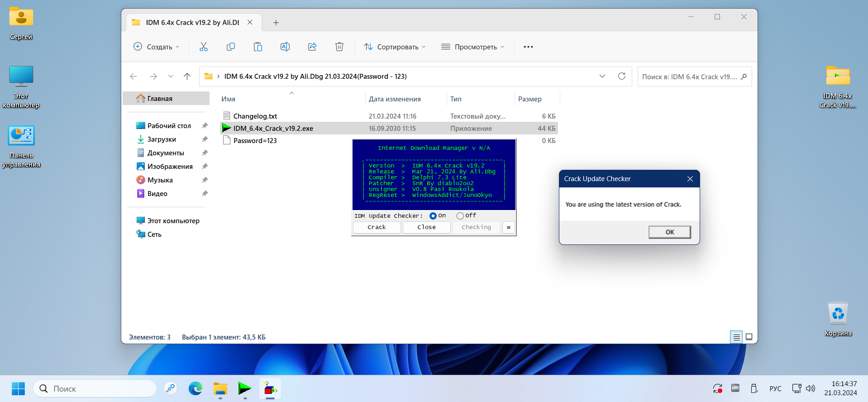Open Этот компьютер desktop icon
The width and height of the screenshot is (868, 402).
[x=21, y=87]
